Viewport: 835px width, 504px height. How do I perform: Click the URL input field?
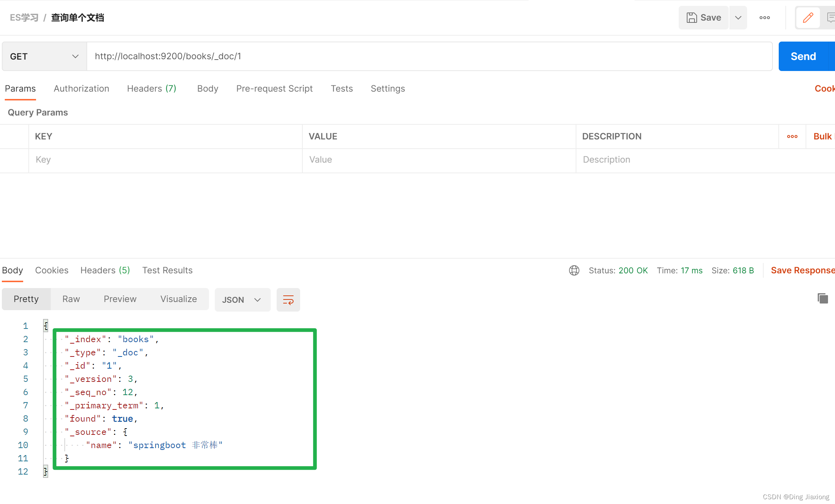click(429, 56)
